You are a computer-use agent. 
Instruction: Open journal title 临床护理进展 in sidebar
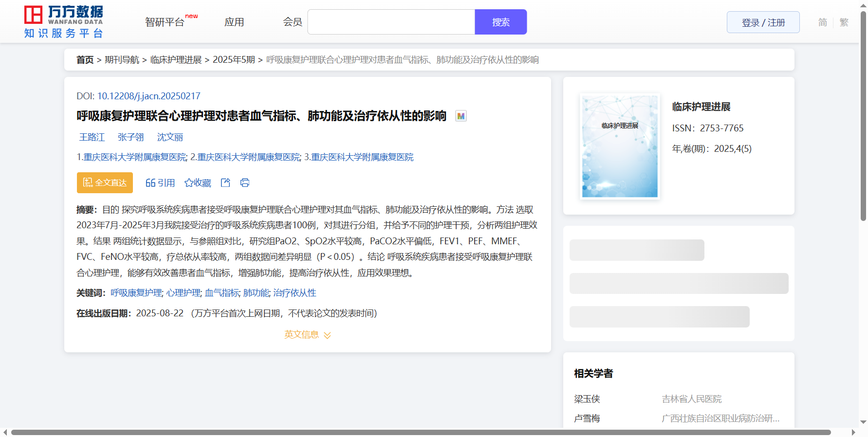click(702, 107)
